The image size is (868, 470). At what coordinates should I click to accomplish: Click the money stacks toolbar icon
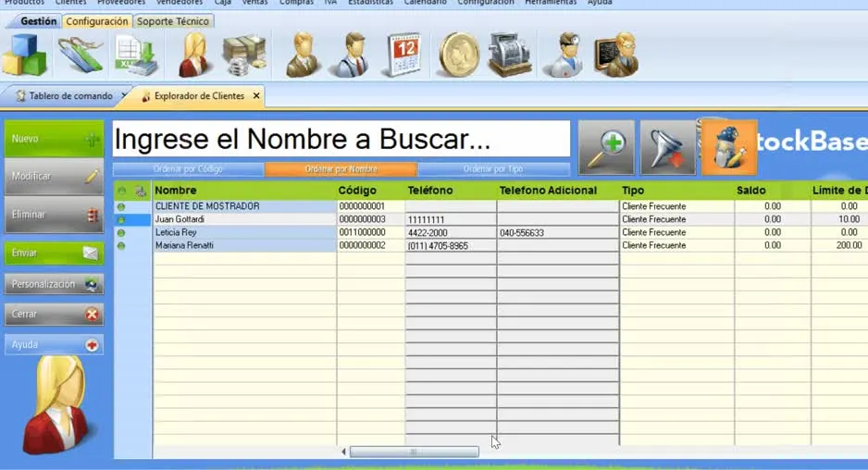pos(244,55)
